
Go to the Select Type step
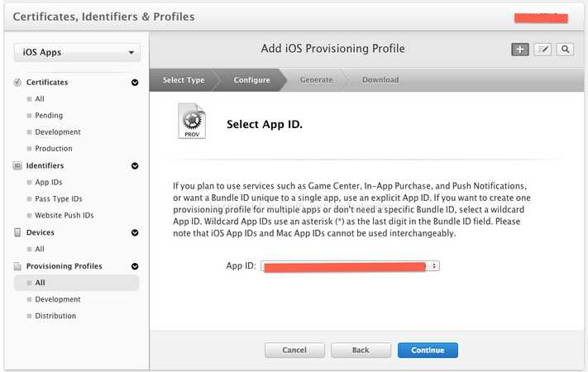pos(184,80)
